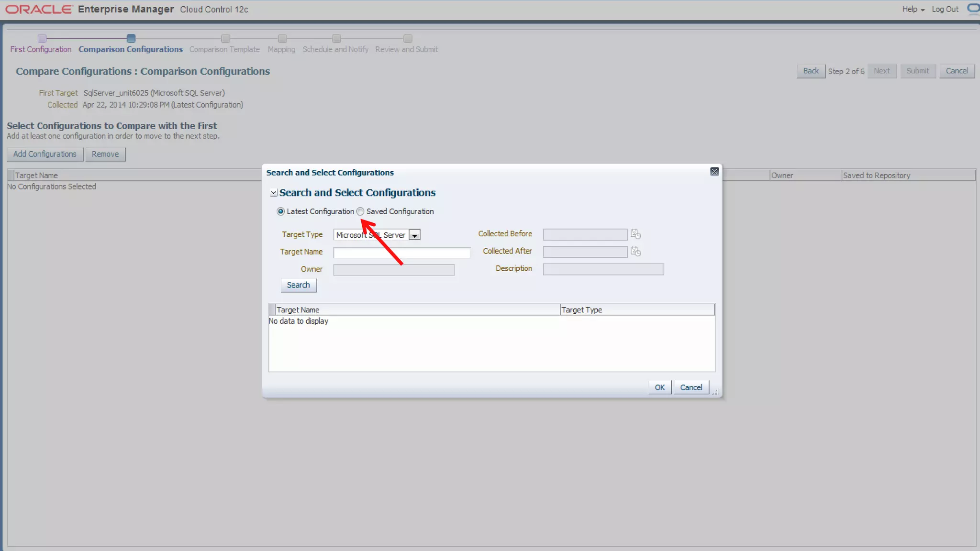The height and width of the screenshot is (551, 980).
Task: Select the Saved Configuration radio button
Action: click(360, 211)
